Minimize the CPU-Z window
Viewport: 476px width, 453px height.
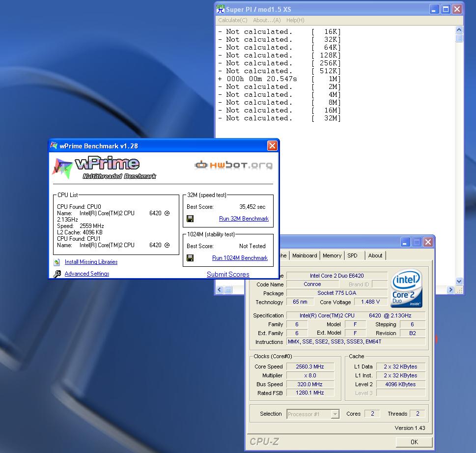(405, 242)
